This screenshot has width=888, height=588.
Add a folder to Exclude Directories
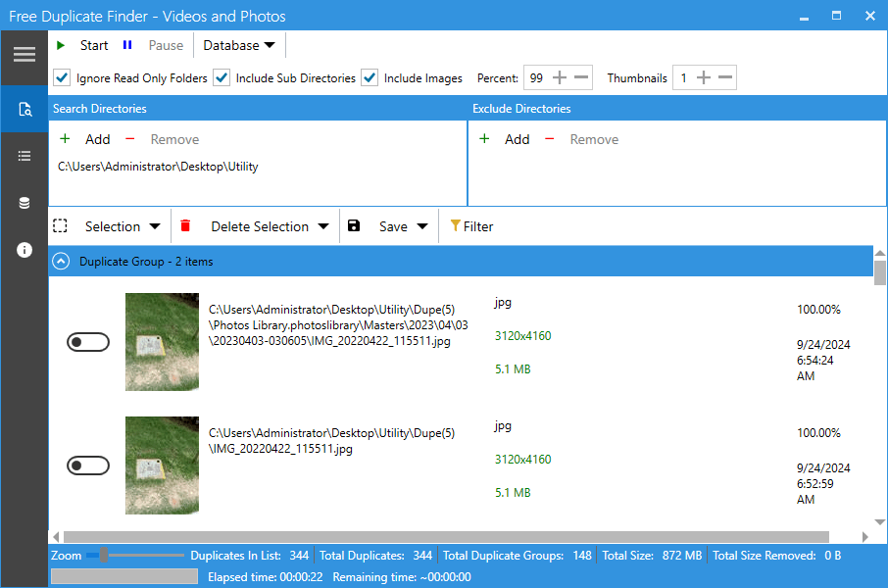505,139
